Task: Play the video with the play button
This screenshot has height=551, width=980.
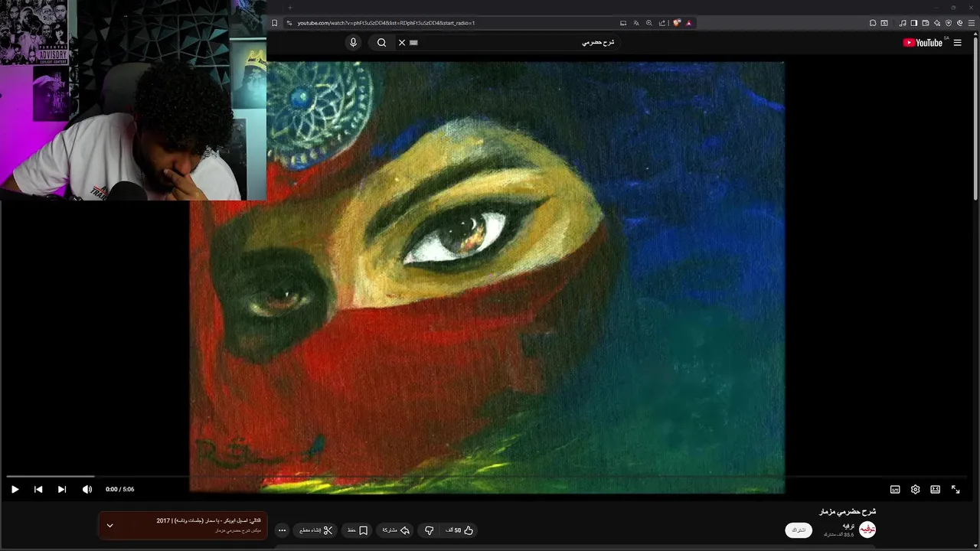Action: [x=15, y=489]
